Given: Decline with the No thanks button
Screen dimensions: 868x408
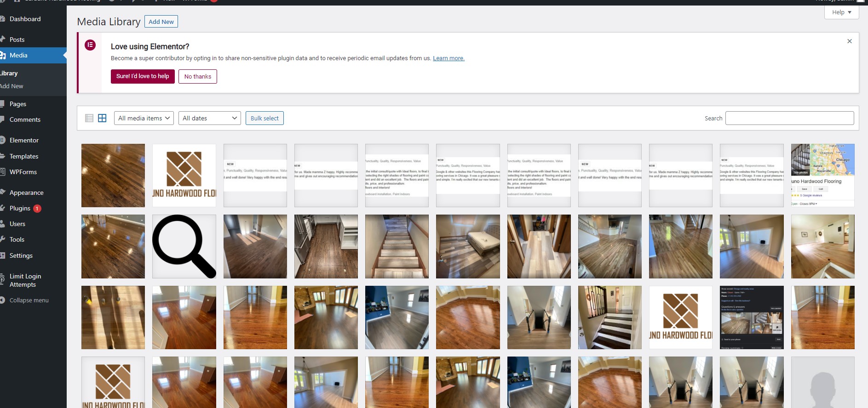Looking at the screenshot, I should [198, 76].
